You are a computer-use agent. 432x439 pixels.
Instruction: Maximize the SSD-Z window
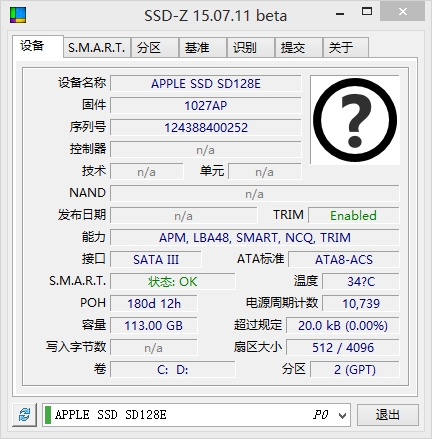point(367,12)
